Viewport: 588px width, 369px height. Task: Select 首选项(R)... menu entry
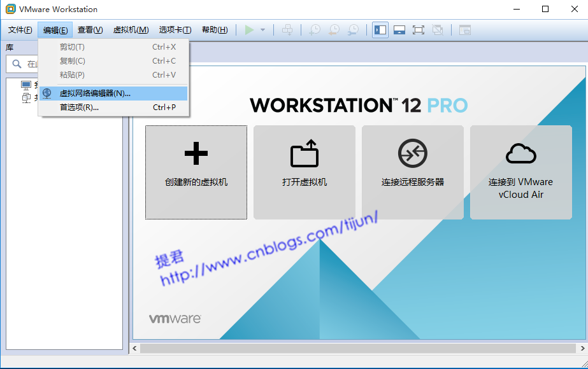pyautogui.click(x=113, y=108)
